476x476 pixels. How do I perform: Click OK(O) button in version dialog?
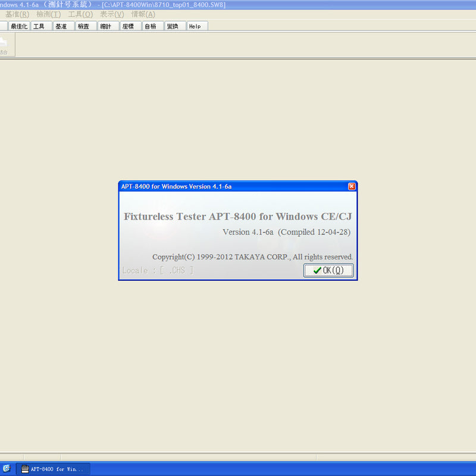328,270
